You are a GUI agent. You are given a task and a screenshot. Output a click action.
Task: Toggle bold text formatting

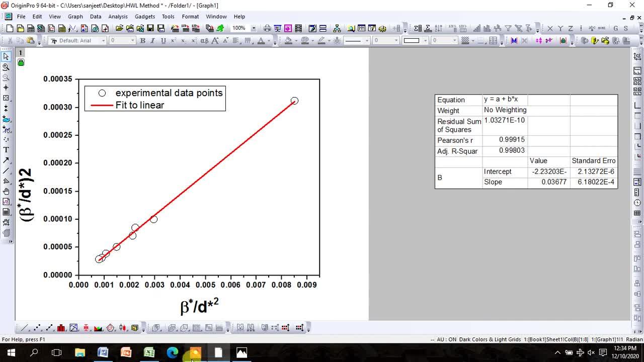click(x=143, y=40)
